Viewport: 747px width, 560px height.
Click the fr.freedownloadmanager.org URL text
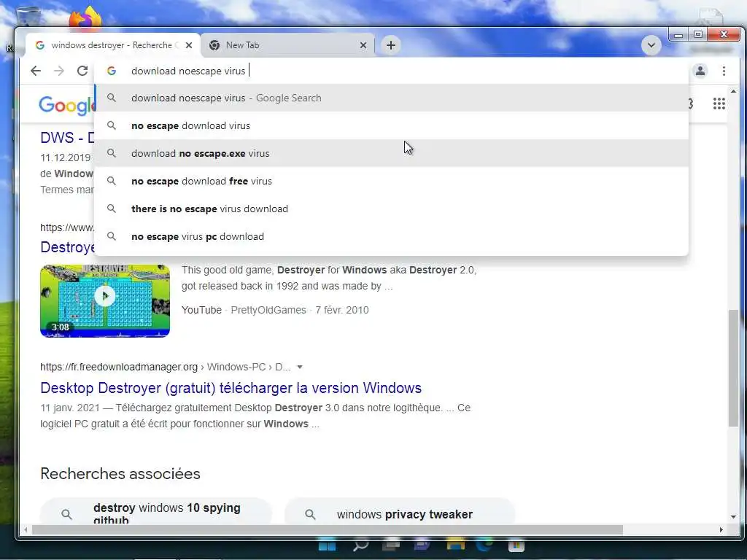tap(119, 367)
